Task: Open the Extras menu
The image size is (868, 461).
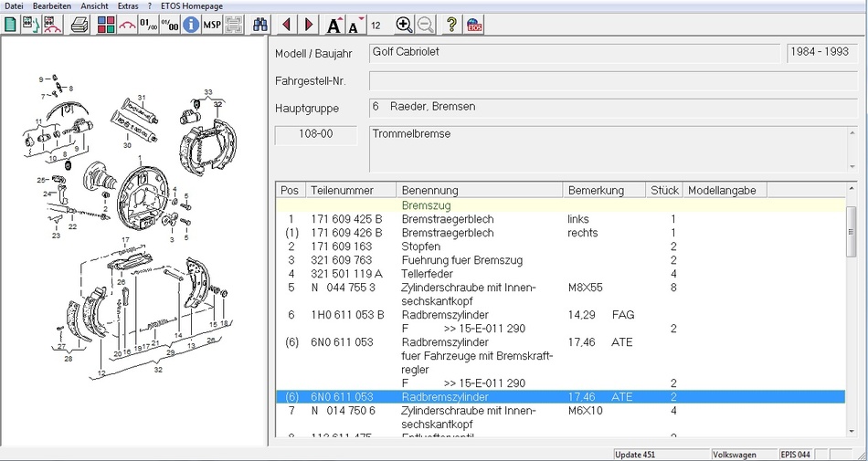Action: (128, 6)
